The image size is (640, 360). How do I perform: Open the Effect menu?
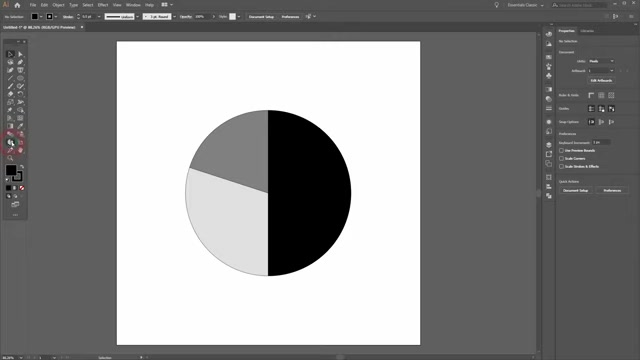[103, 5]
